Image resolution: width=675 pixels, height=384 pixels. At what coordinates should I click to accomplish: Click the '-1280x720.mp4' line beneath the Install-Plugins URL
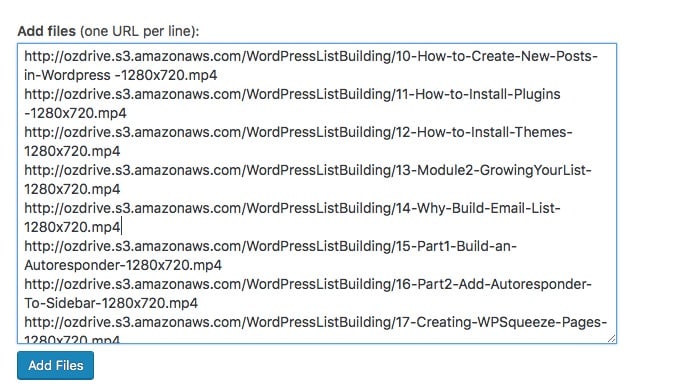coord(75,113)
